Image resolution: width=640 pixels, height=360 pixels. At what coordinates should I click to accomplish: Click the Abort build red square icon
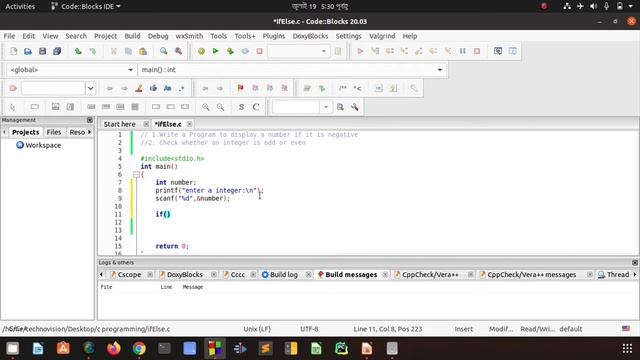259,51
